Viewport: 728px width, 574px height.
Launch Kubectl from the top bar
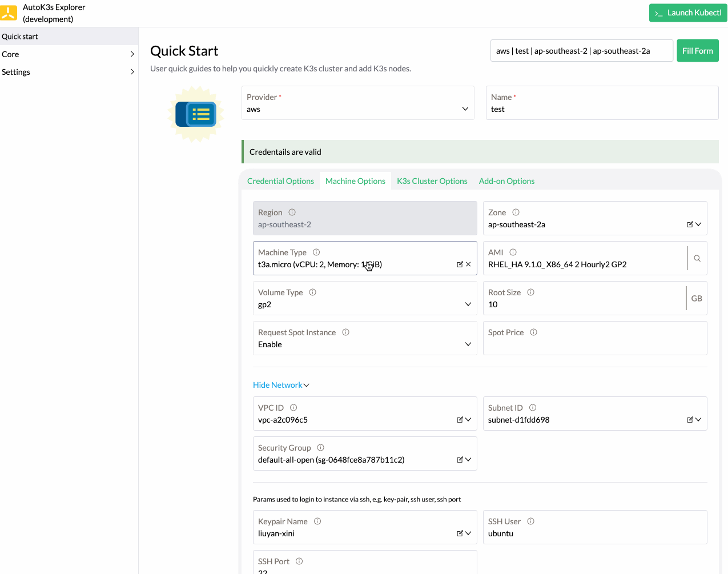687,12
